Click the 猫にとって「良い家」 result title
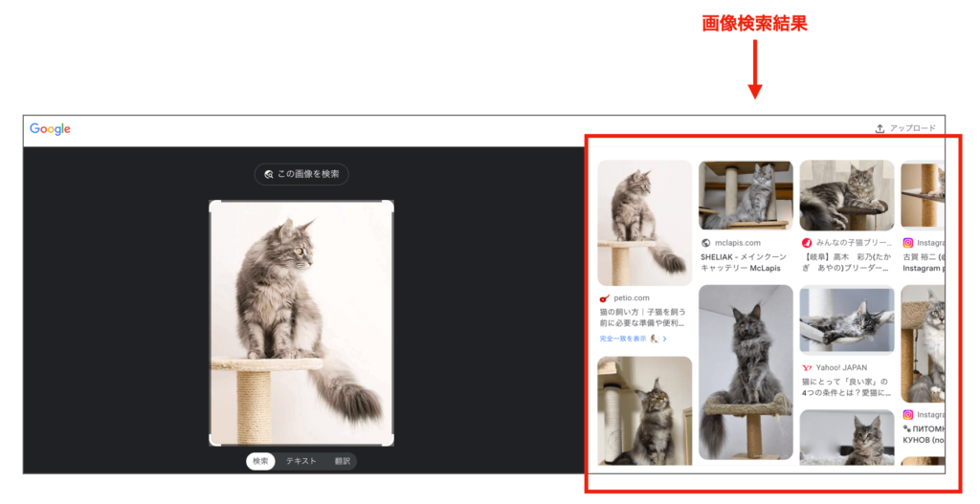Viewport: 980px width, 504px height. [x=846, y=387]
